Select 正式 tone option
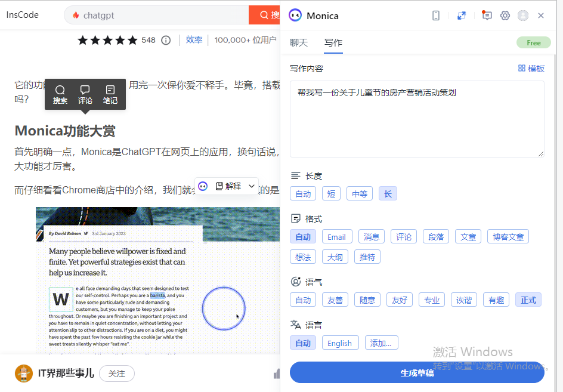The width and height of the screenshot is (563, 392). tap(528, 300)
